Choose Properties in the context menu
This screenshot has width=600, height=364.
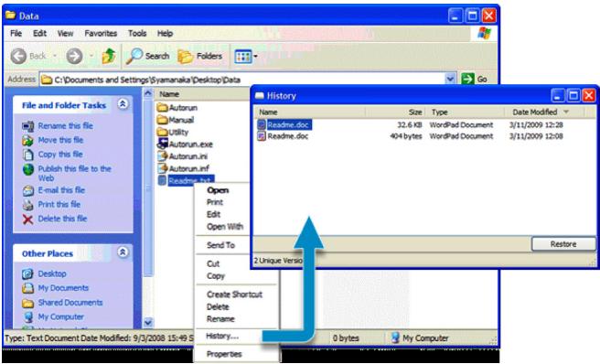tap(224, 354)
